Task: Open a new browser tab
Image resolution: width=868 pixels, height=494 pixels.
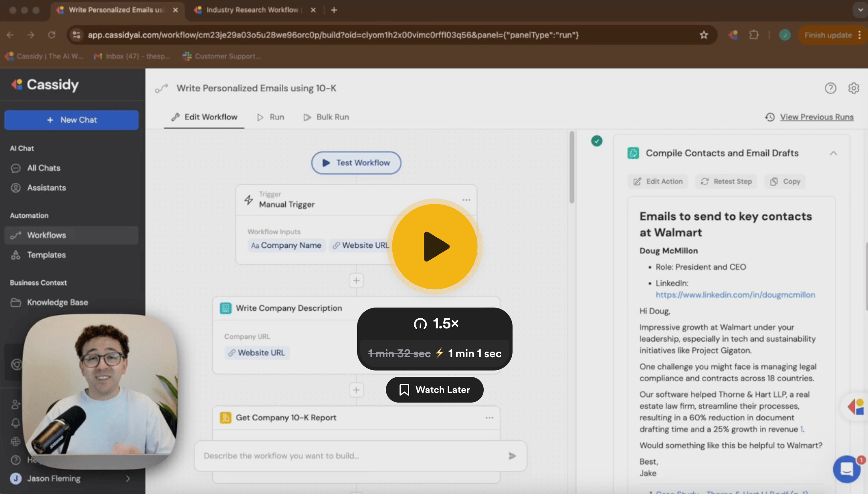Action: point(334,10)
